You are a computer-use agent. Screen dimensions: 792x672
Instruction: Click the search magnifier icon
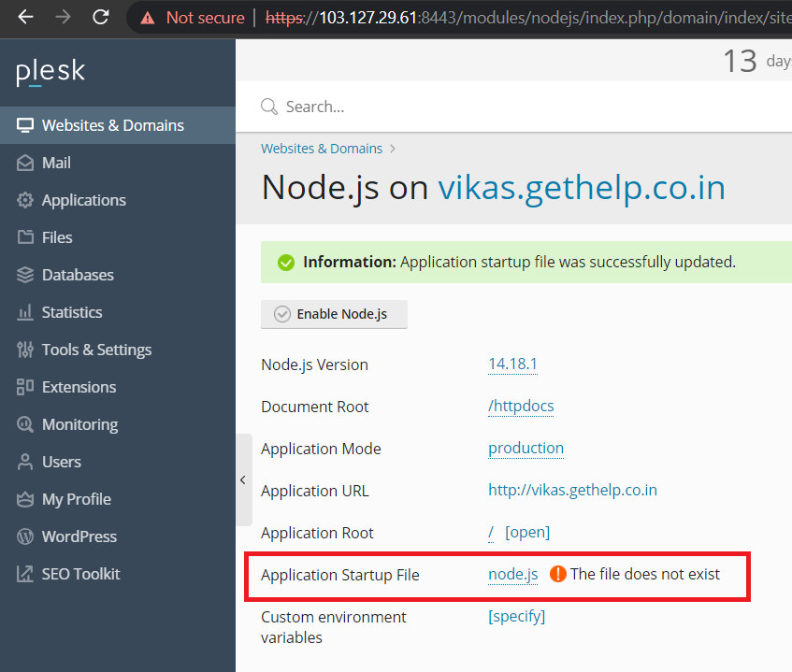tap(268, 107)
